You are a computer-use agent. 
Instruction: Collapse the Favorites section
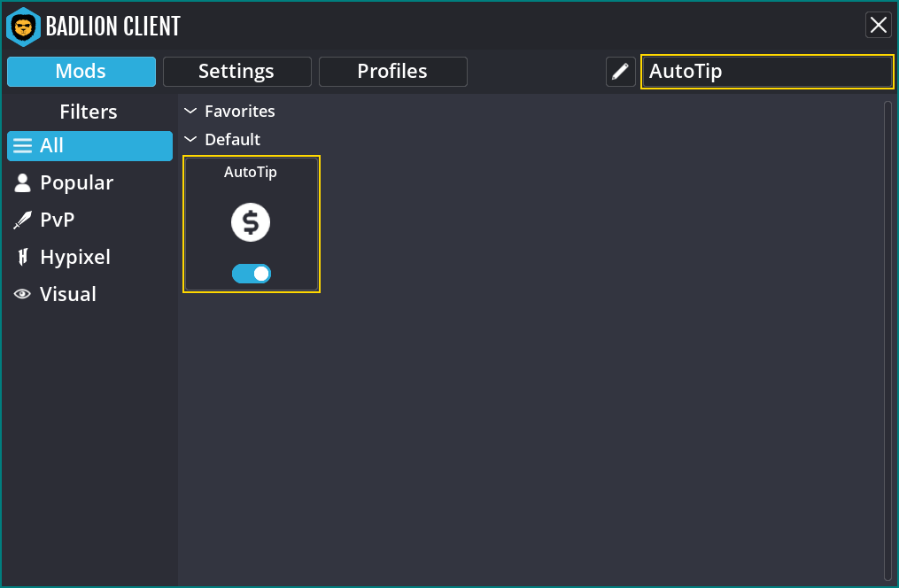[x=190, y=112]
